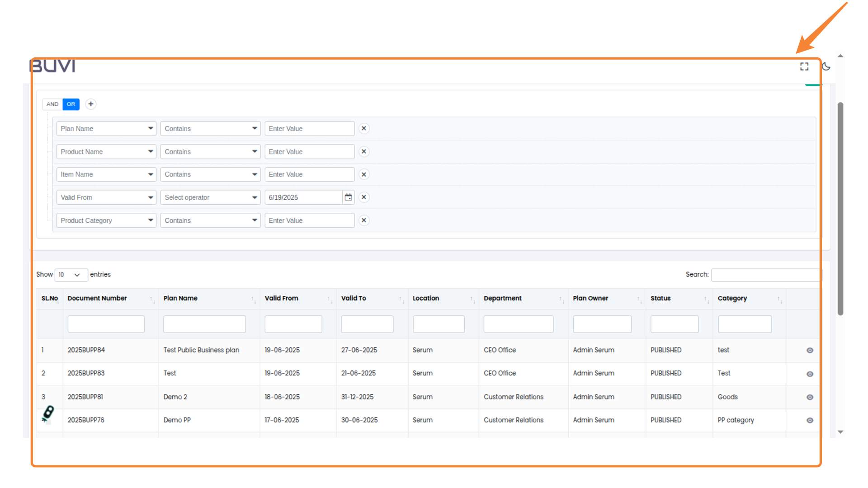The width and height of the screenshot is (868, 488).
Task: Open the Product Name field dropdown
Action: coord(106,152)
